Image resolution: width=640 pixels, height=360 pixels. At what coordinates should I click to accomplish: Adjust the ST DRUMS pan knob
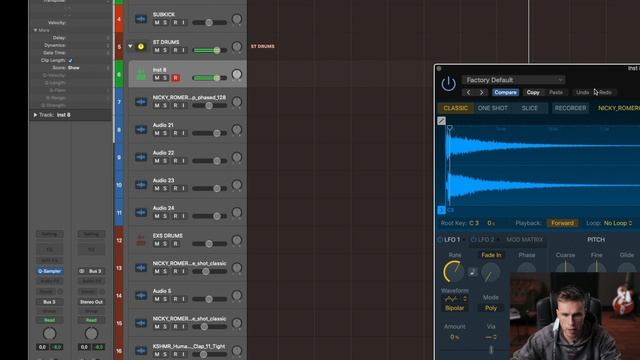click(x=237, y=47)
